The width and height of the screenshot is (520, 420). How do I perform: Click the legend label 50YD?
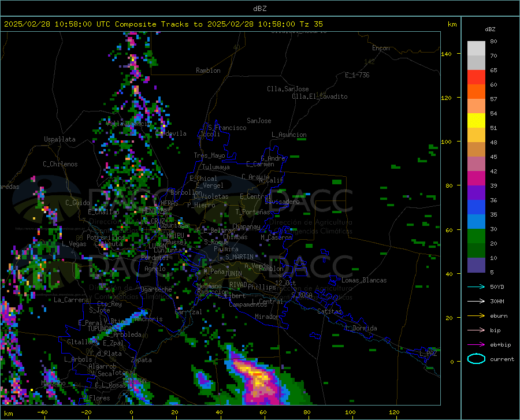(497, 287)
